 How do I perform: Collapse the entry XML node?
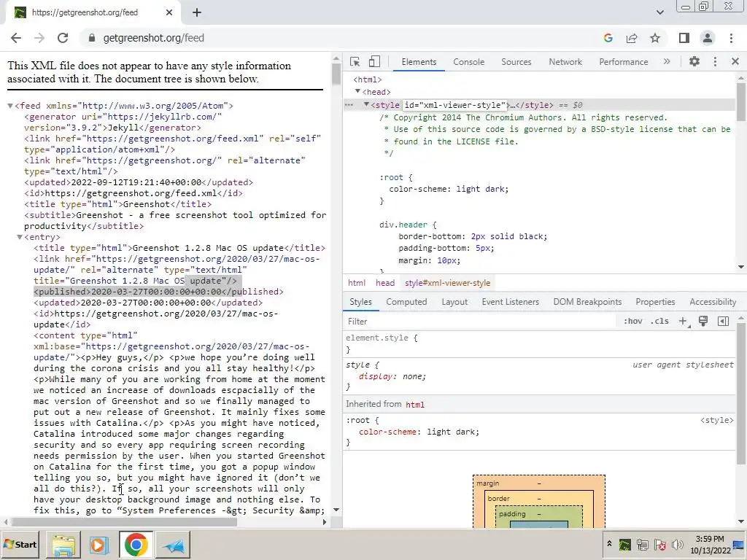point(20,237)
